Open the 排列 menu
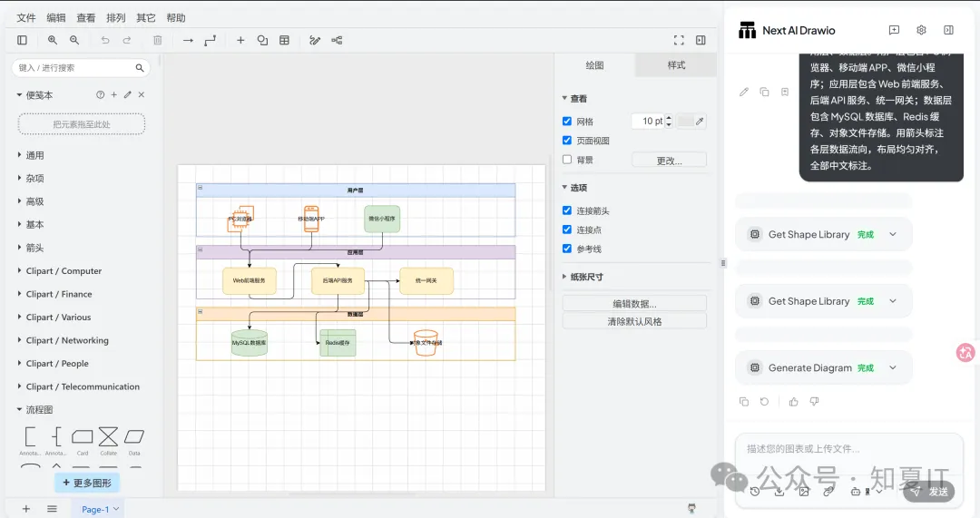Image resolution: width=980 pixels, height=518 pixels. (x=116, y=17)
